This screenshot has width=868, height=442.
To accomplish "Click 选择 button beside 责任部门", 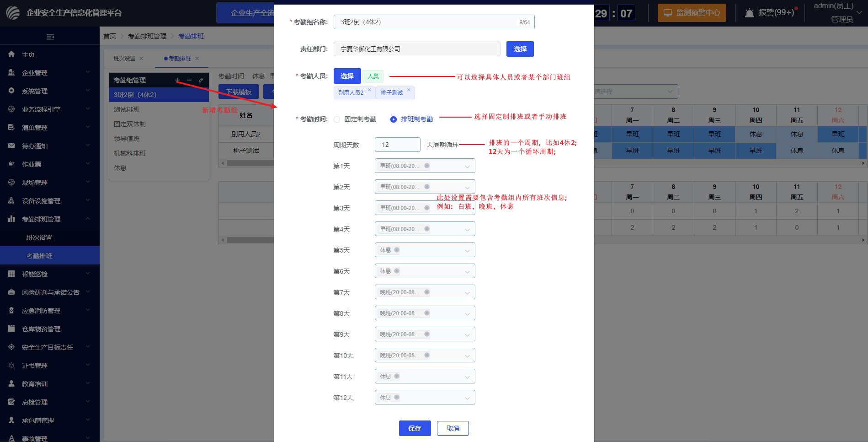I will pos(520,49).
